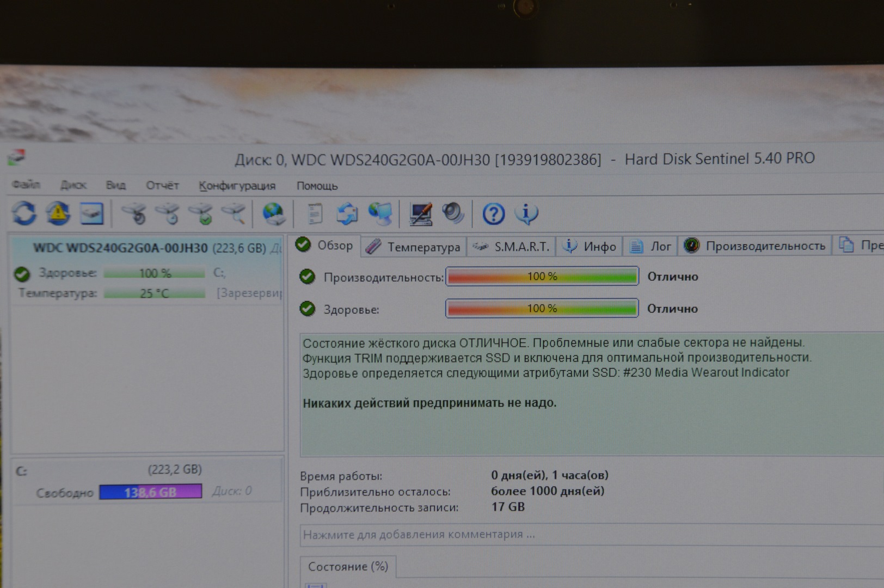Click the yellow warning alert toolbar icon
Screen dimensions: 884x588
[58, 213]
